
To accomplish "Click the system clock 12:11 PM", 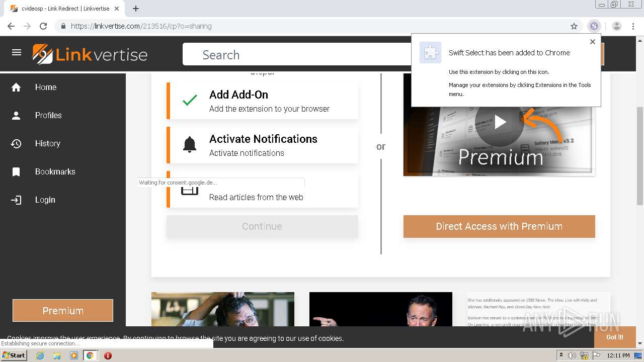I will (x=618, y=355).
